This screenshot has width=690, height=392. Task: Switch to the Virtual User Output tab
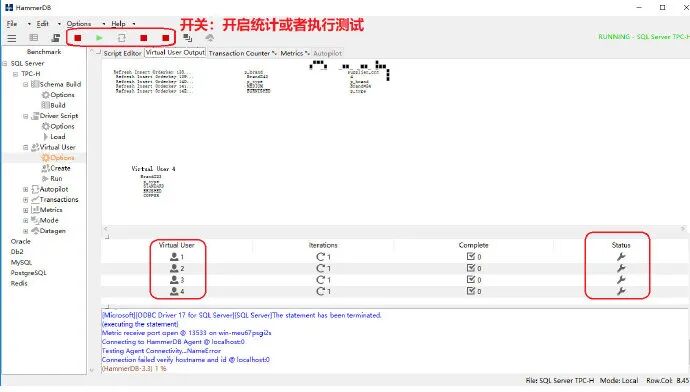(x=175, y=52)
